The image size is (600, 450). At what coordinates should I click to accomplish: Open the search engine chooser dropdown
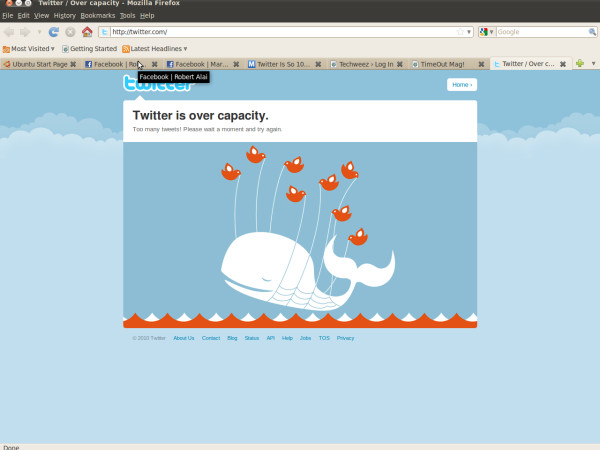[491, 32]
